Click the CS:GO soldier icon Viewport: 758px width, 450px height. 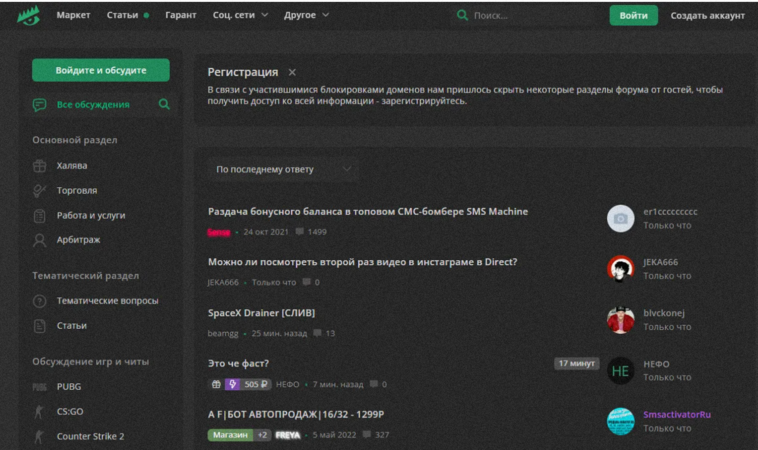coord(39,411)
